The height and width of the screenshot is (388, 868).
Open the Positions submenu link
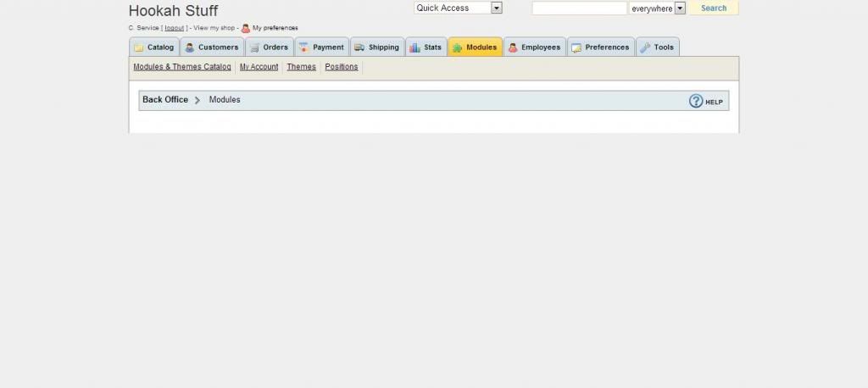pyautogui.click(x=342, y=67)
